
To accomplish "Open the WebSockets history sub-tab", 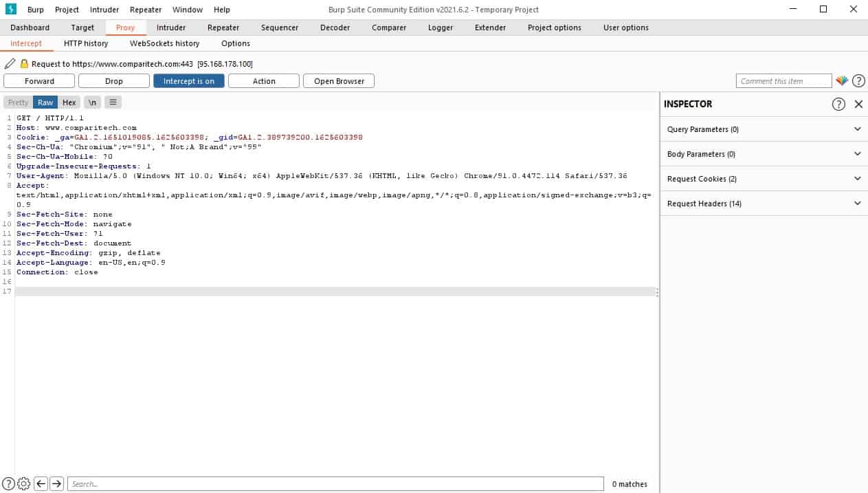I will click(x=165, y=43).
